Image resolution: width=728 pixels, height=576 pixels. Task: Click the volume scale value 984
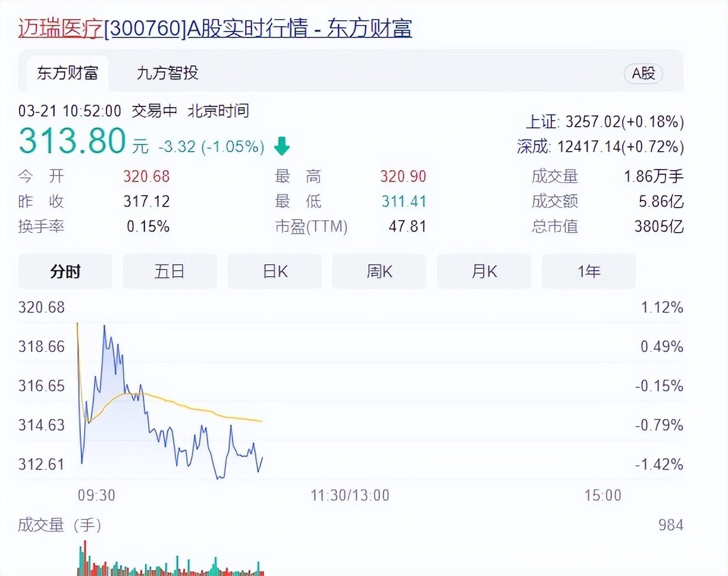point(671,525)
